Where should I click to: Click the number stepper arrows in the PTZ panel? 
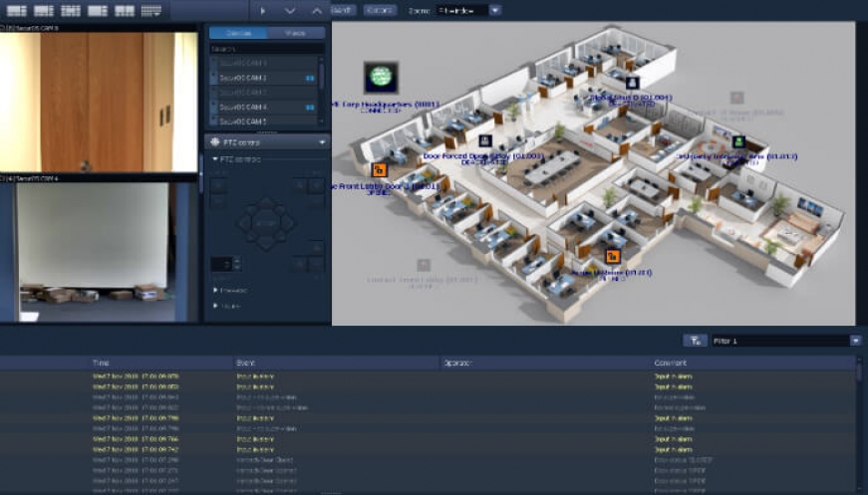(x=237, y=264)
